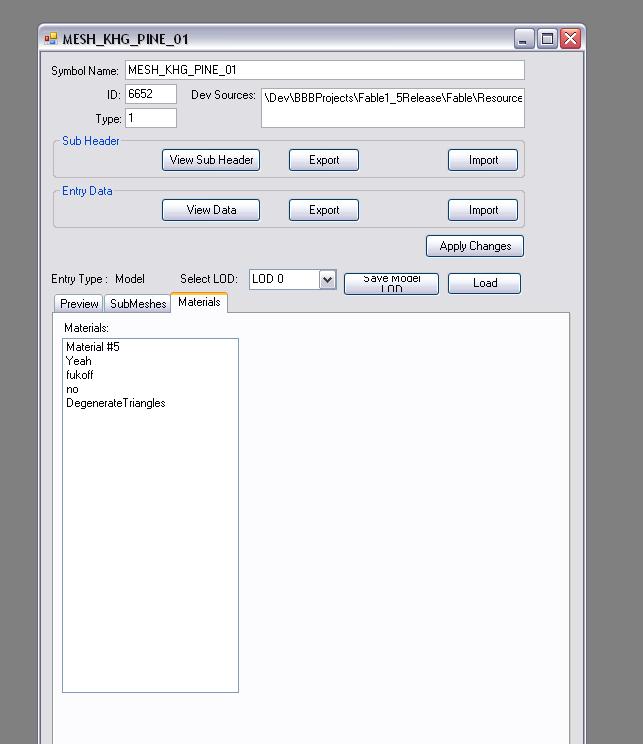Select the Materials tab
Screen dimensions: 643x744
(x=199, y=302)
